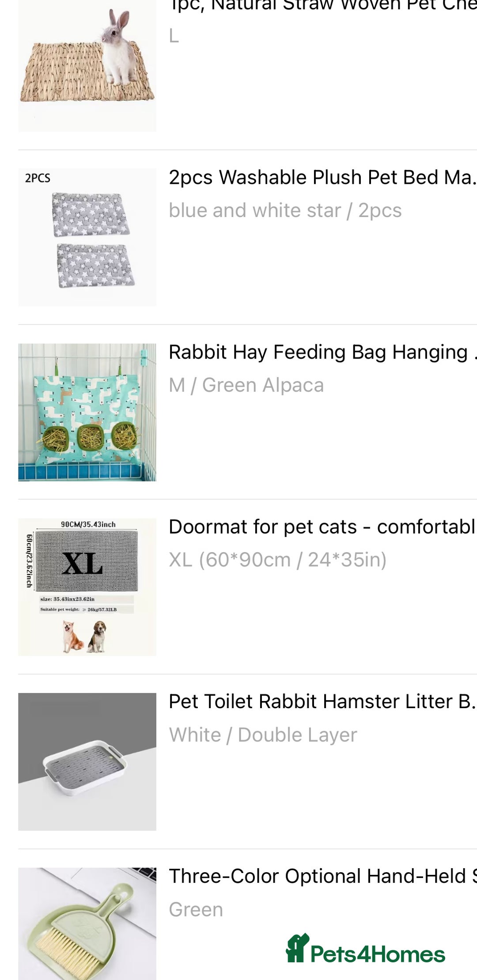The image size is (477, 980).
Task: Open Pet Toilet Rabbit Hamster Litter title
Action: pos(322,702)
